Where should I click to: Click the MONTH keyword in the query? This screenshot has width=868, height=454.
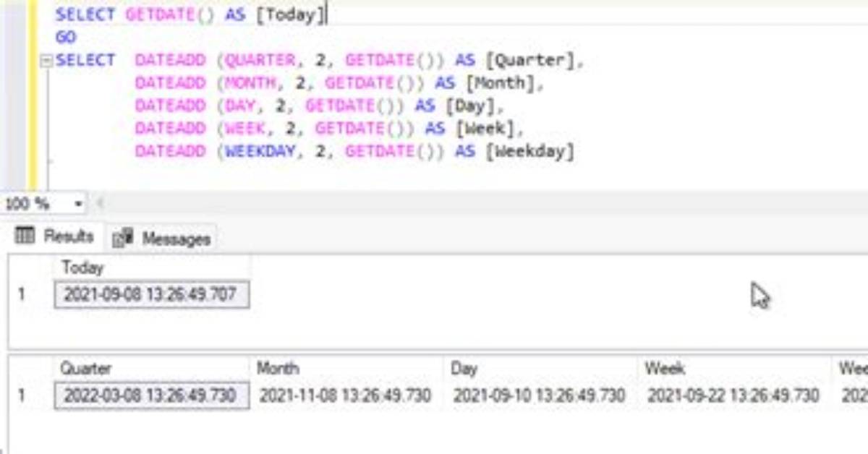[x=250, y=83]
